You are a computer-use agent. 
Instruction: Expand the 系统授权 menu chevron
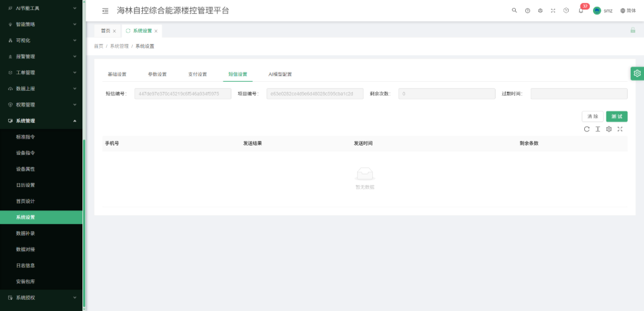coord(75,297)
